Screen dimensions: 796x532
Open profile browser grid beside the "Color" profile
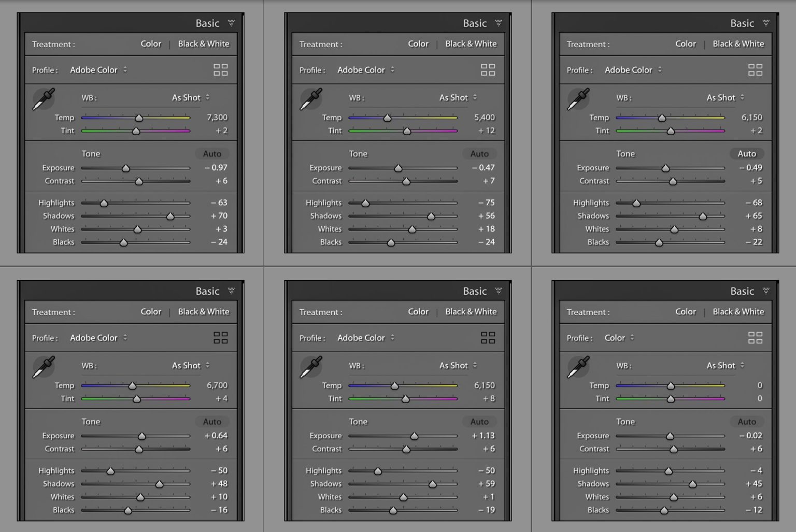pyautogui.click(x=755, y=338)
